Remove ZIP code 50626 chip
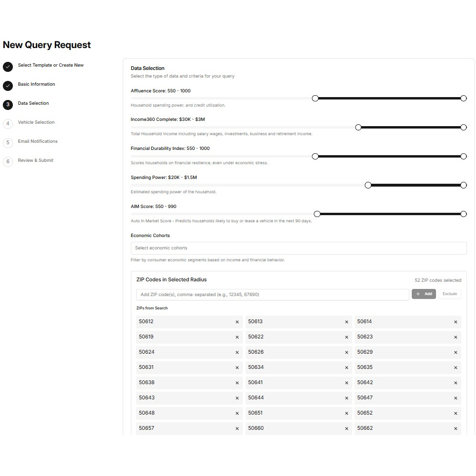Screen dimensions: 476x476 [x=347, y=353]
